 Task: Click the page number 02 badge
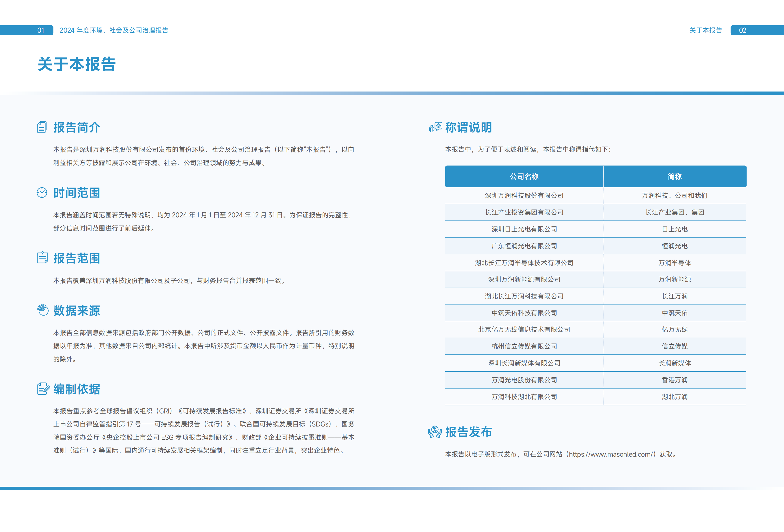[x=757, y=30]
